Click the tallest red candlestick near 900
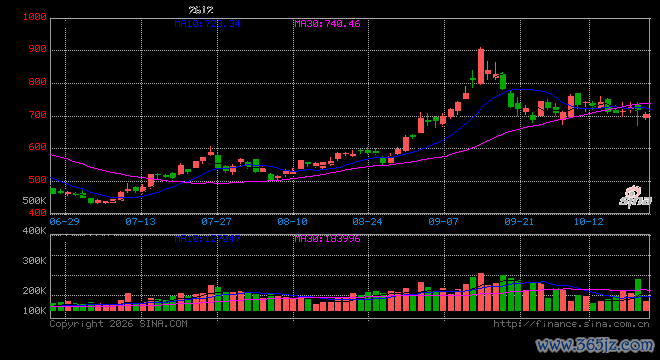 pyautogui.click(x=481, y=67)
